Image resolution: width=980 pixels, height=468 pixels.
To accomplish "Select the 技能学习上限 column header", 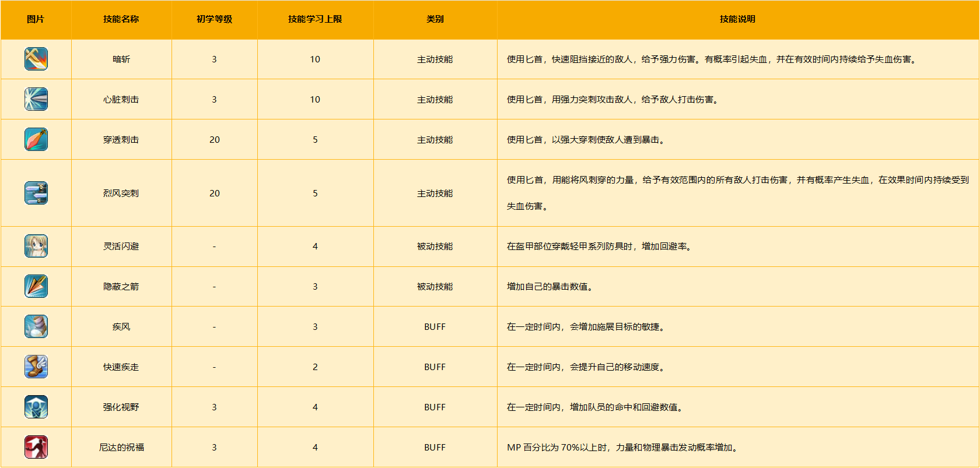I will tap(315, 19).
